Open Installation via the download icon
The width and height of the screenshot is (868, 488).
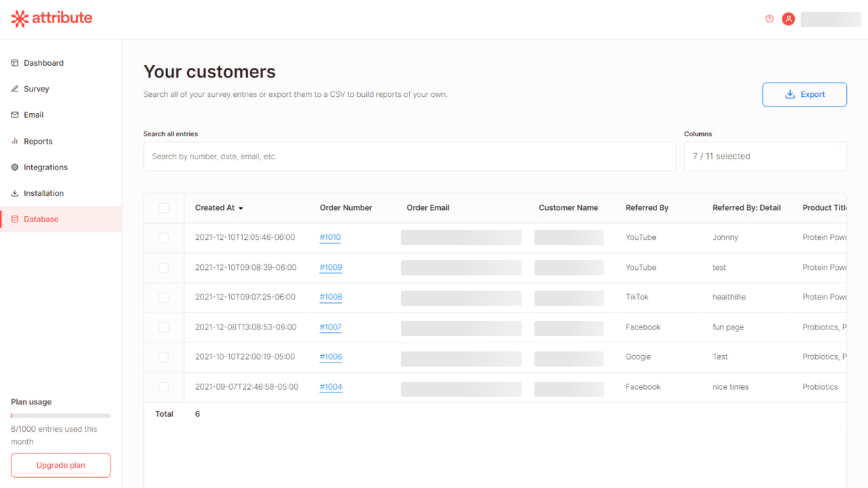(x=14, y=193)
